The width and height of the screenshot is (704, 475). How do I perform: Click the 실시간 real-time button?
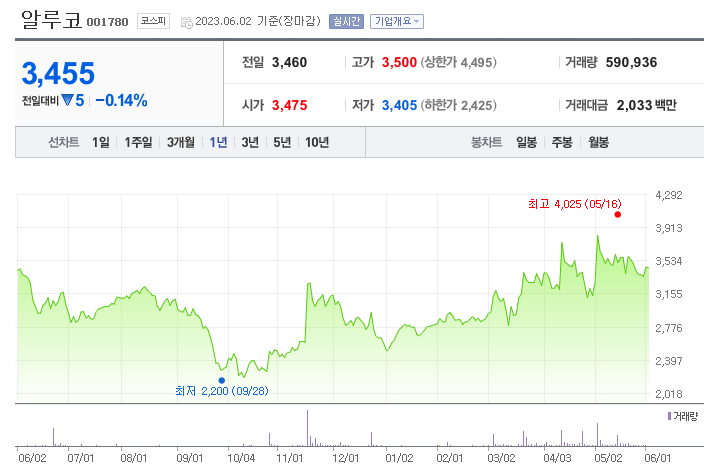click(346, 21)
